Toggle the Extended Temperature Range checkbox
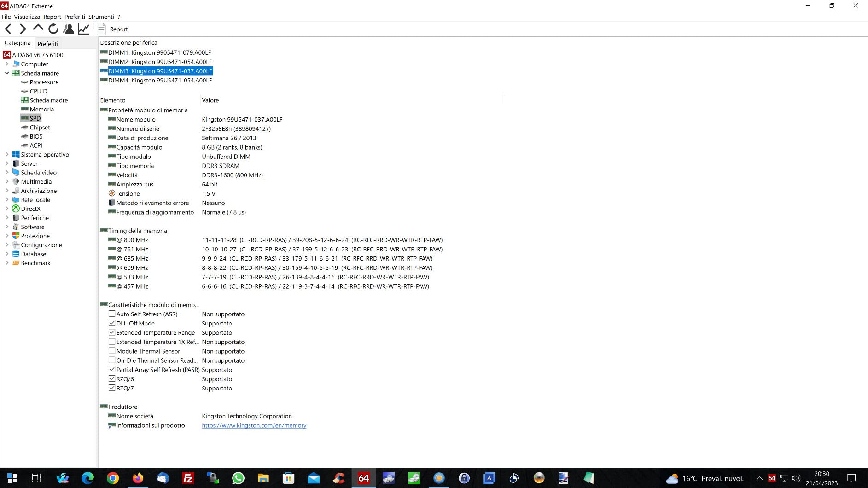Screen dimensions: 868x488 pyautogui.click(x=112, y=332)
